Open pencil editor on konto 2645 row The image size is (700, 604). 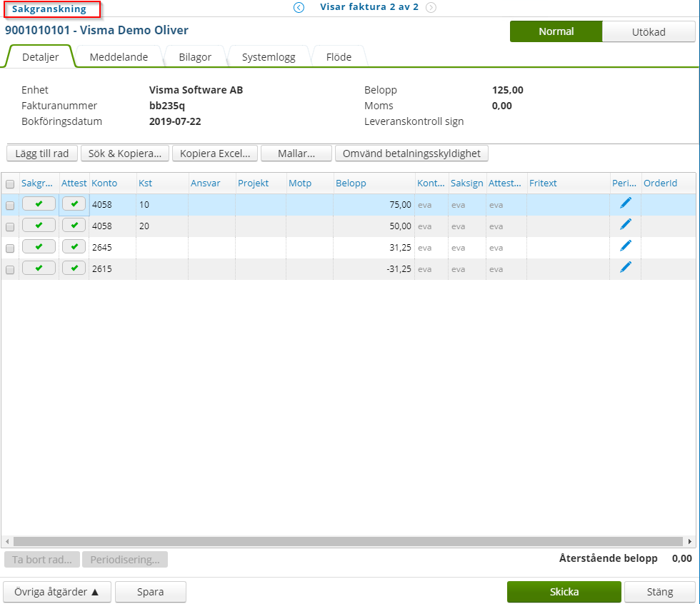coord(626,246)
